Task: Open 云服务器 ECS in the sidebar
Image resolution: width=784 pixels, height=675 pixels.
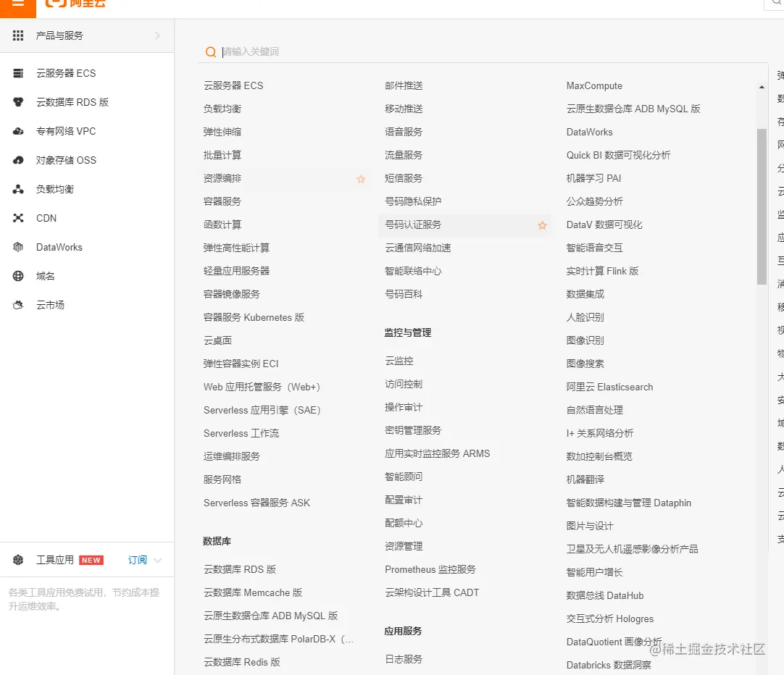Action: coord(66,73)
